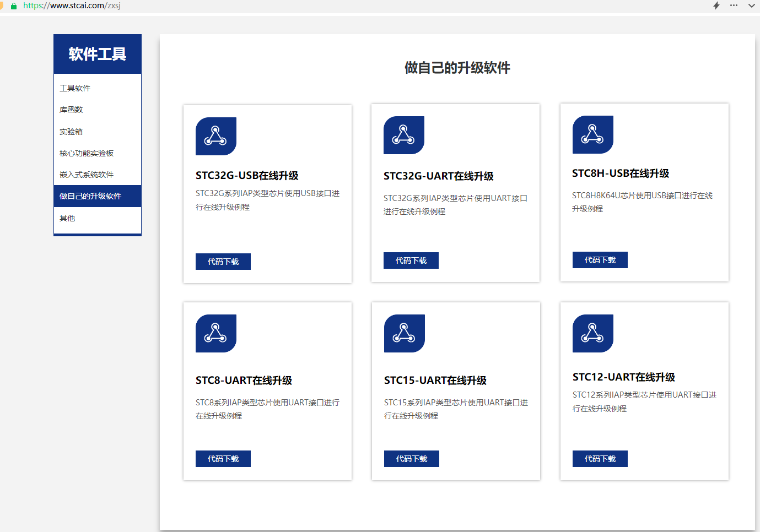Click the 软件工具 sidebar header
The width and height of the screenshot is (760, 532).
pos(98,54)
